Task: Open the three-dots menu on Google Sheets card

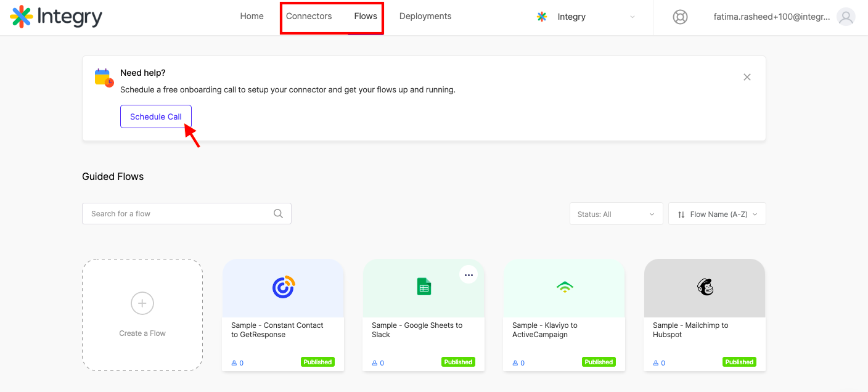Action: tap(469, 275)
